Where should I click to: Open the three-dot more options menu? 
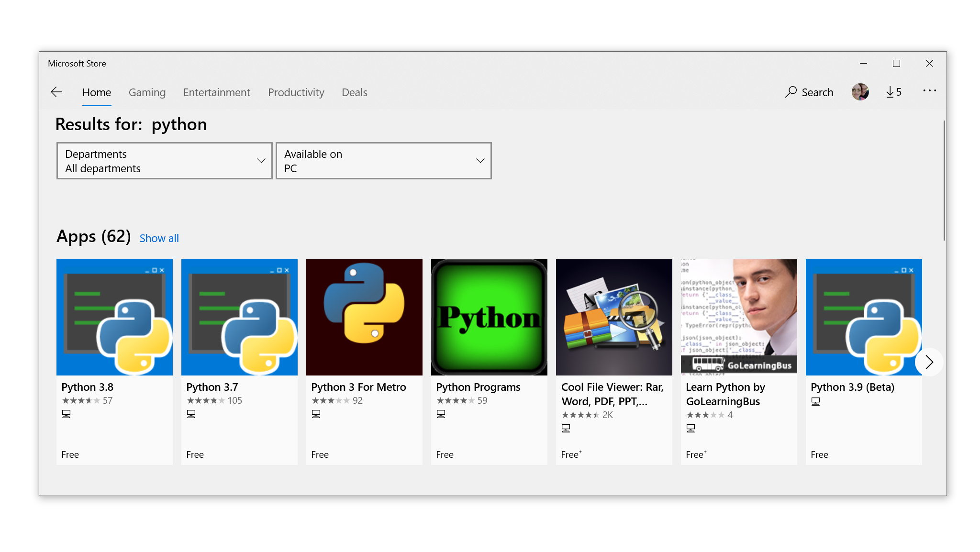pos(931,92)
